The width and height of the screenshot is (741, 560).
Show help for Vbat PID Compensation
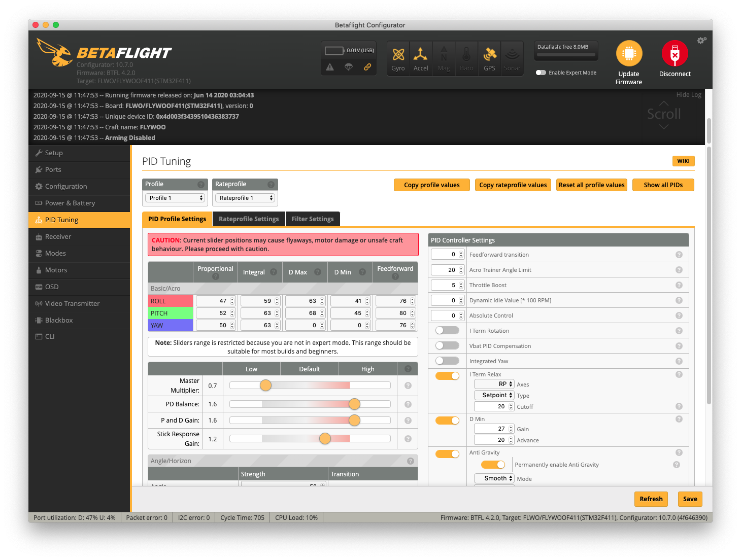(679, 346)
